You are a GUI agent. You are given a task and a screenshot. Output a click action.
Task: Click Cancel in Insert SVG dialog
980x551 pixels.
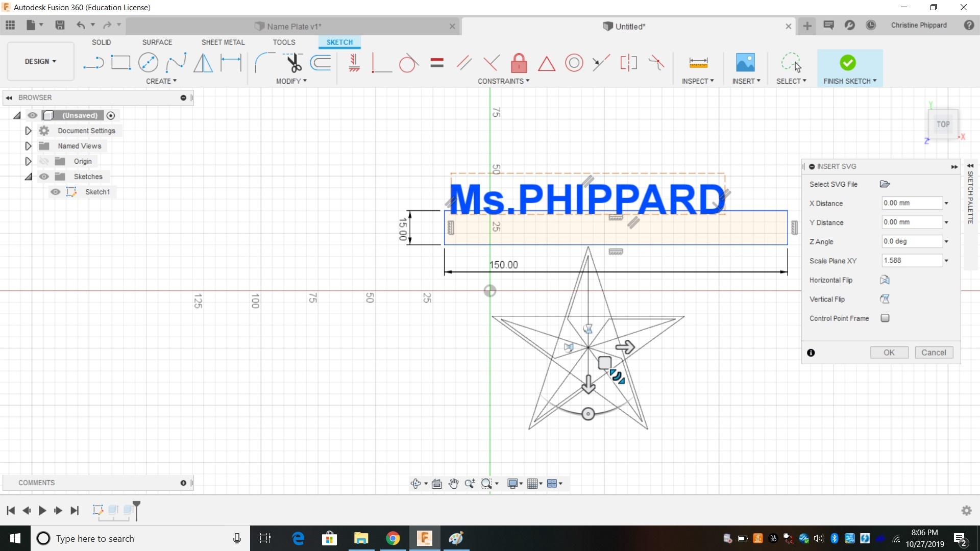pos(933,353)
